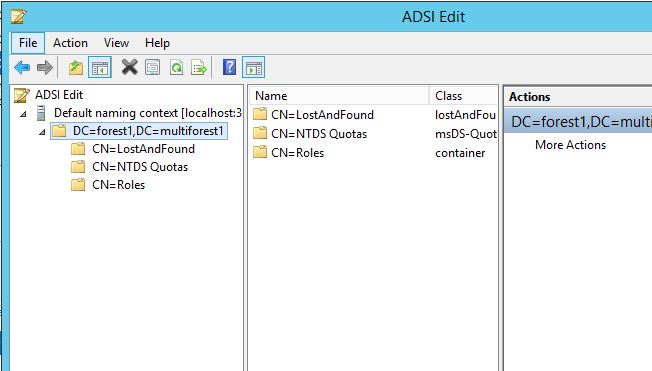The width and height of the screenshot is (652, 371).
Task: Click the gray Forward arrow
Action: click(x=44, y=67)
